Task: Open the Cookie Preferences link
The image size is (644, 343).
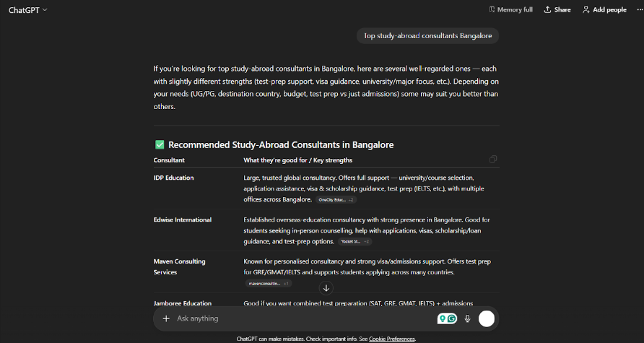Action: pos(392,339)
